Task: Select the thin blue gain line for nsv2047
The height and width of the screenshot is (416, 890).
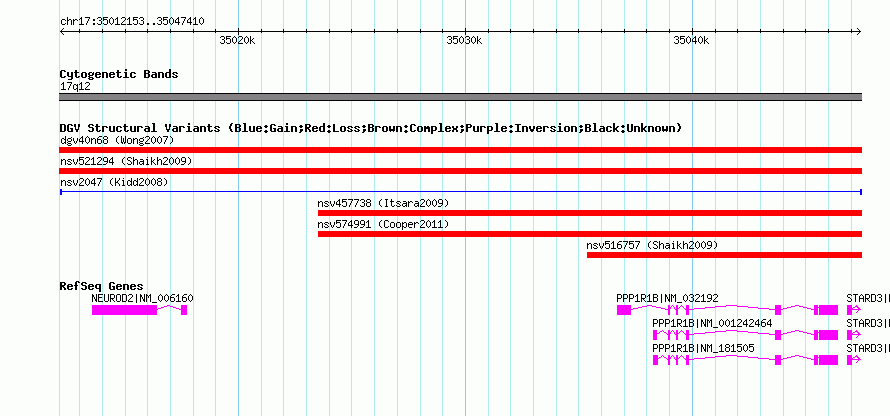Action: pos(460,192)
